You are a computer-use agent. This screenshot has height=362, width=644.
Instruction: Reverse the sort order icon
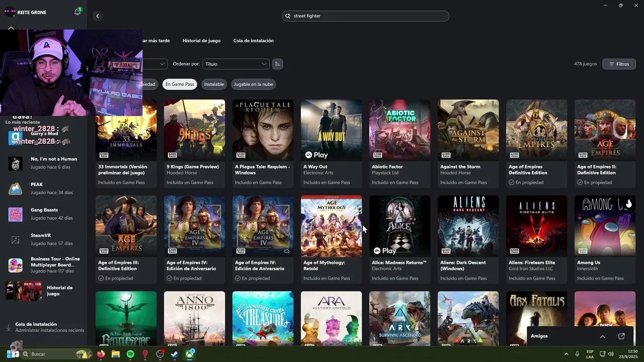click(277, 64)
